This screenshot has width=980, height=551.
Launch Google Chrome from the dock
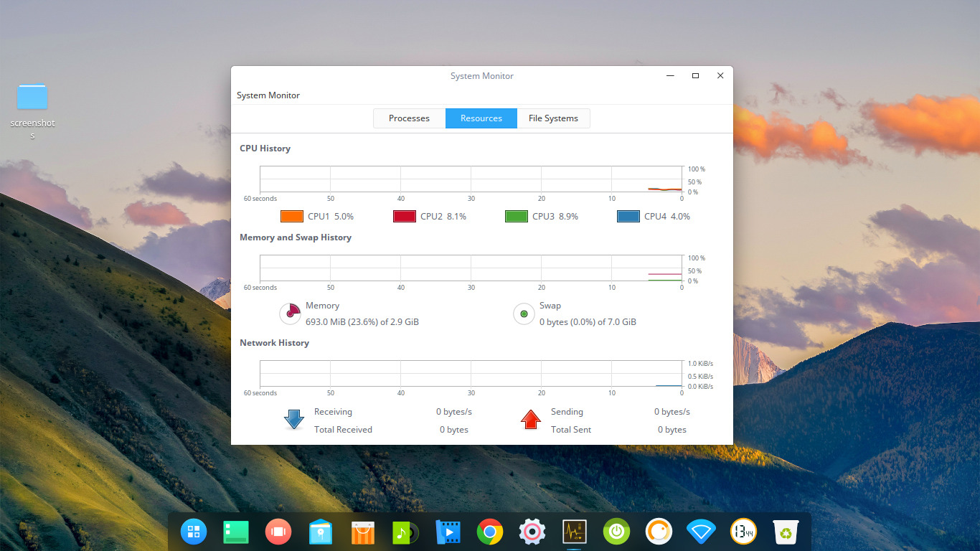pyautogui.click(x=489, y=532)
